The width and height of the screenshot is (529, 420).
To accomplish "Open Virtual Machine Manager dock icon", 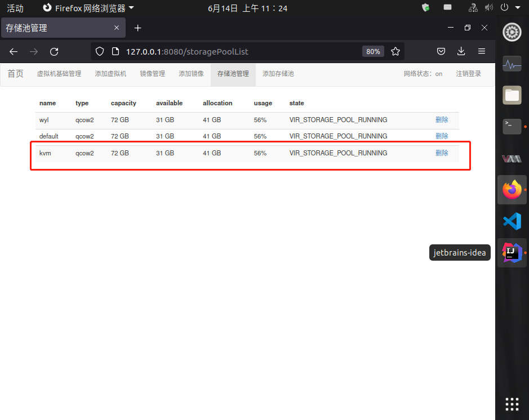I will pos(512,158).
